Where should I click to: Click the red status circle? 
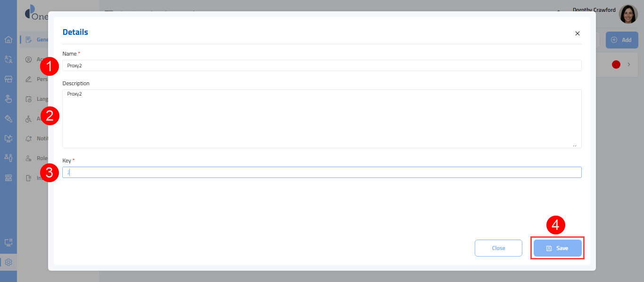tap(616, 64)
